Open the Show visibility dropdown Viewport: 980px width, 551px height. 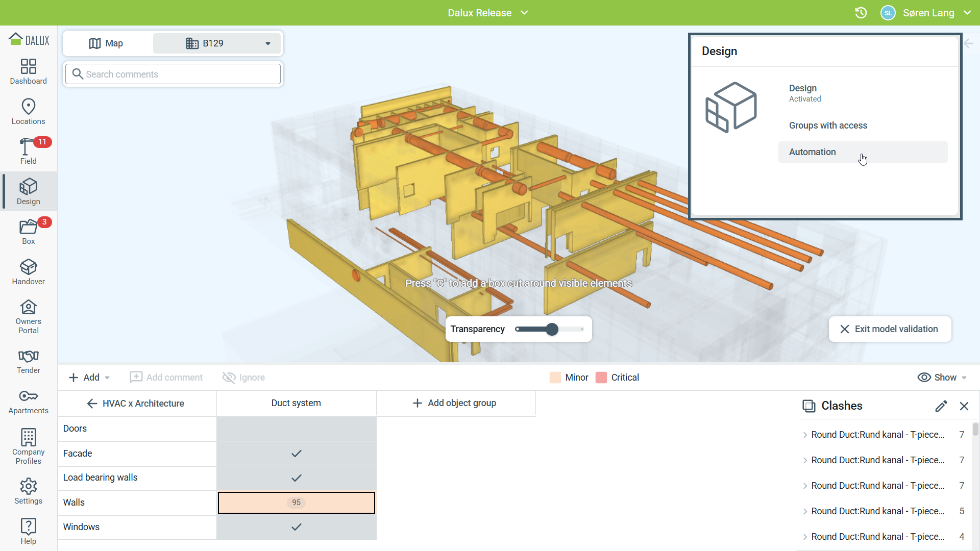(942, 378)
